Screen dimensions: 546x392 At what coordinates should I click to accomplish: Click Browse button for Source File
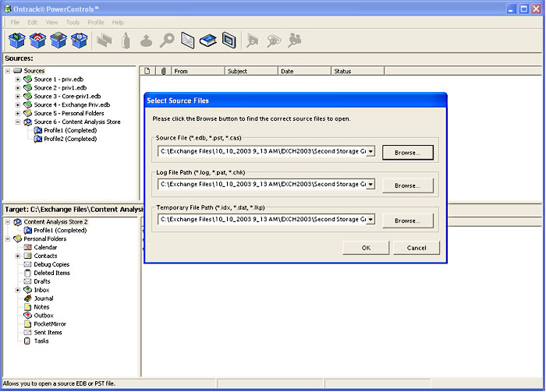click(x=408, y=152)
